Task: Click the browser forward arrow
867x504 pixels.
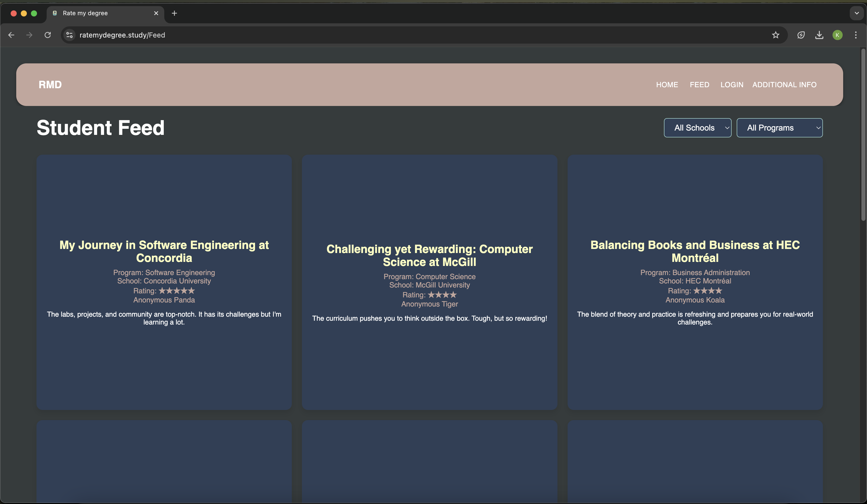Action: (29, 35)
